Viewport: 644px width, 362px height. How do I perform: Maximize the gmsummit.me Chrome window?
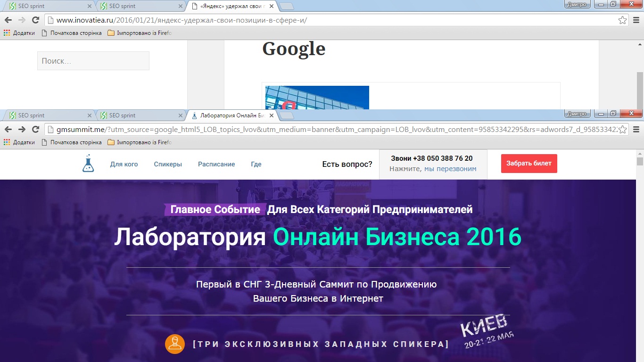coord(613,114)
